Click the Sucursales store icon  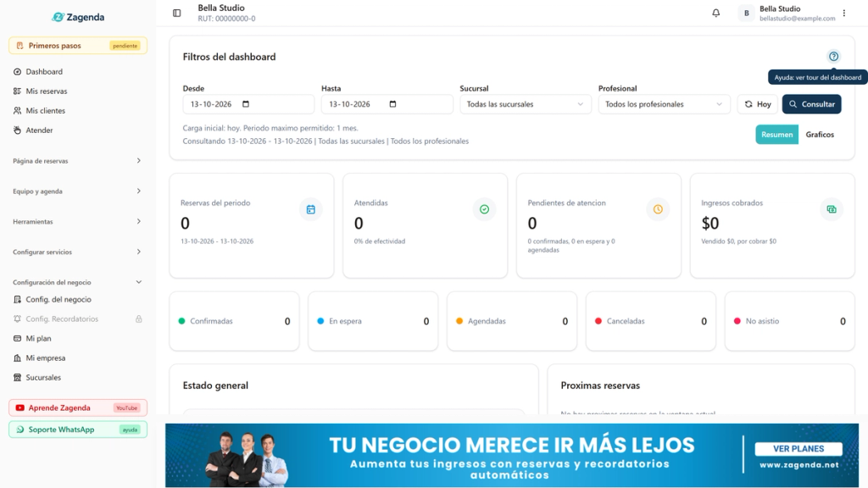17,377
